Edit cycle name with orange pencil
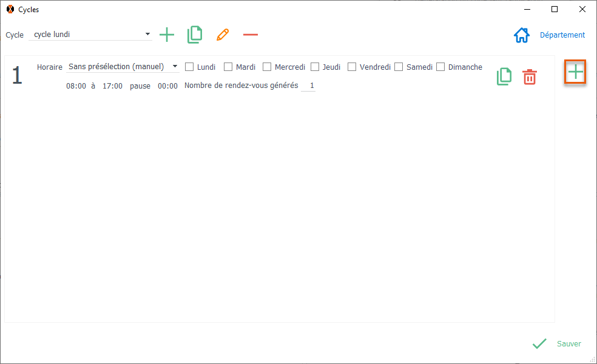 [223, 35]
